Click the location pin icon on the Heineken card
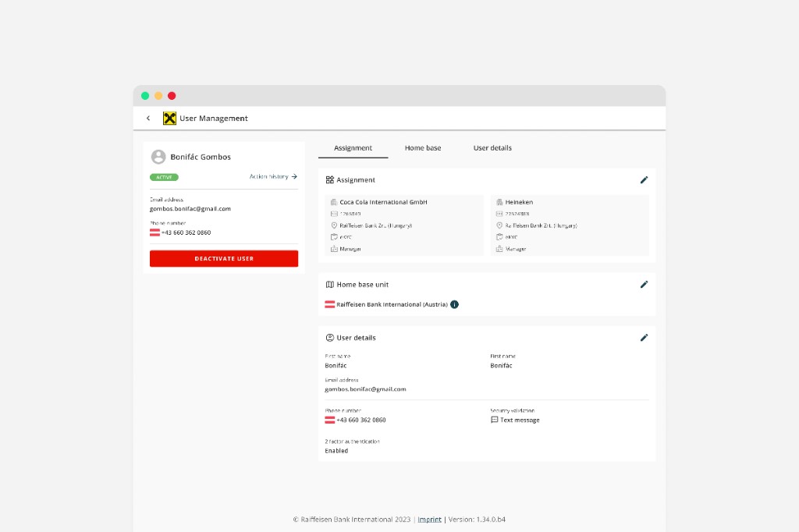The height and width of the screenshot is (532, 799). point(500,225)
